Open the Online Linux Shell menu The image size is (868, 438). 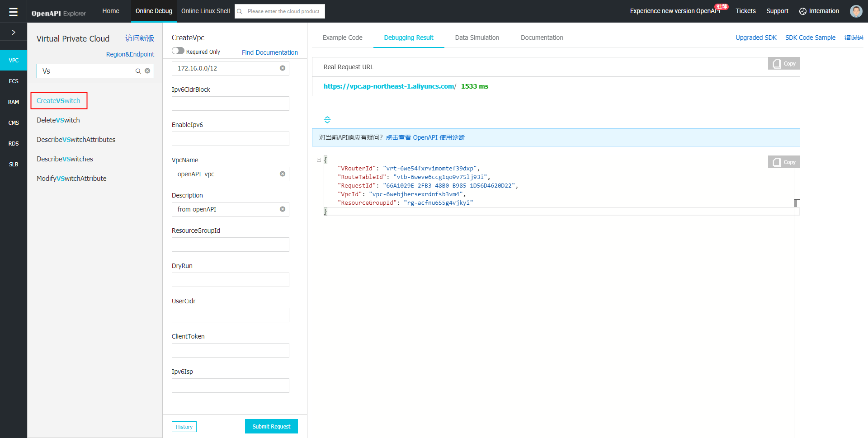(x=206, y=11)
